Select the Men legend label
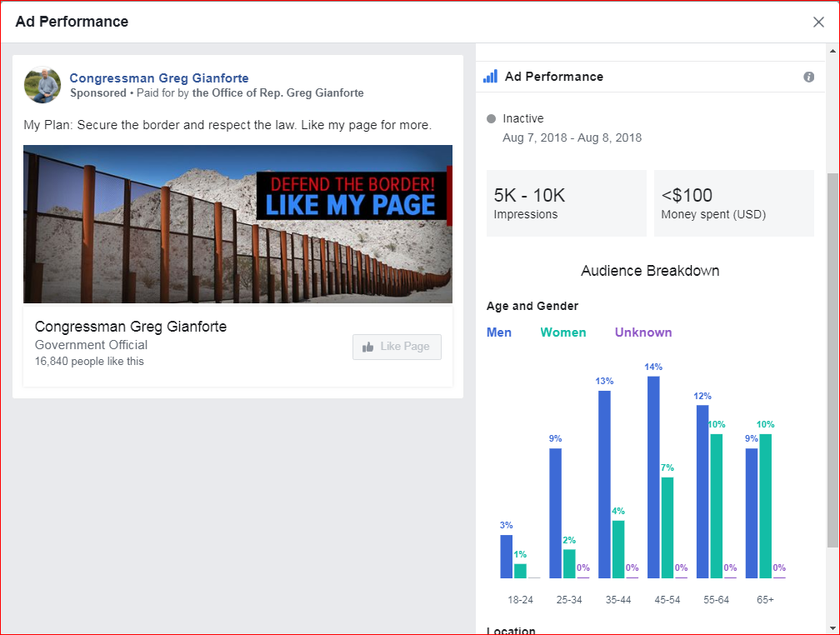Screen dimensions: 840x635 click(x=498, y=332)
